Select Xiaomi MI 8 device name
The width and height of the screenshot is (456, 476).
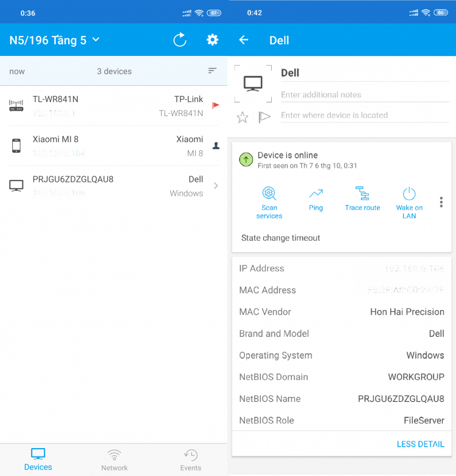click(x=55, y=139)
